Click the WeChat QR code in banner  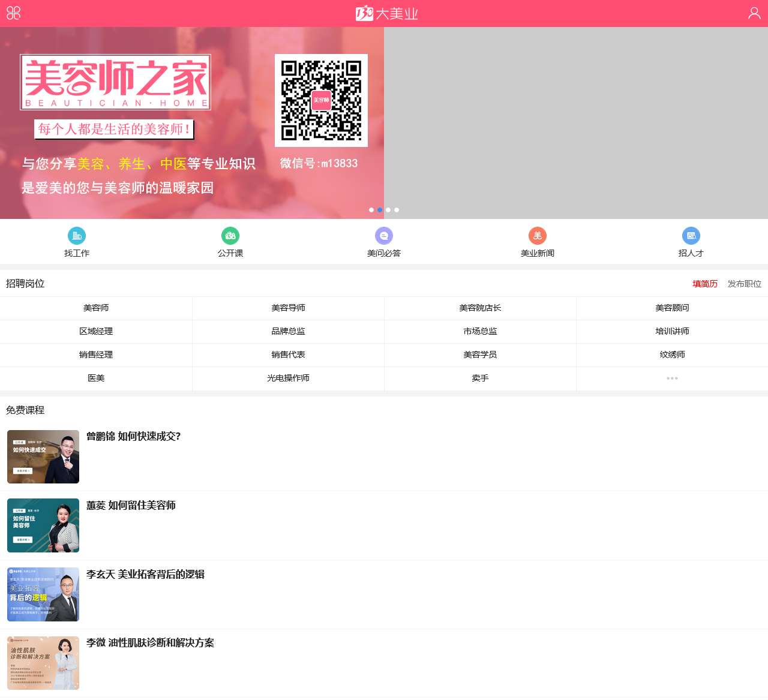(321, 100)
